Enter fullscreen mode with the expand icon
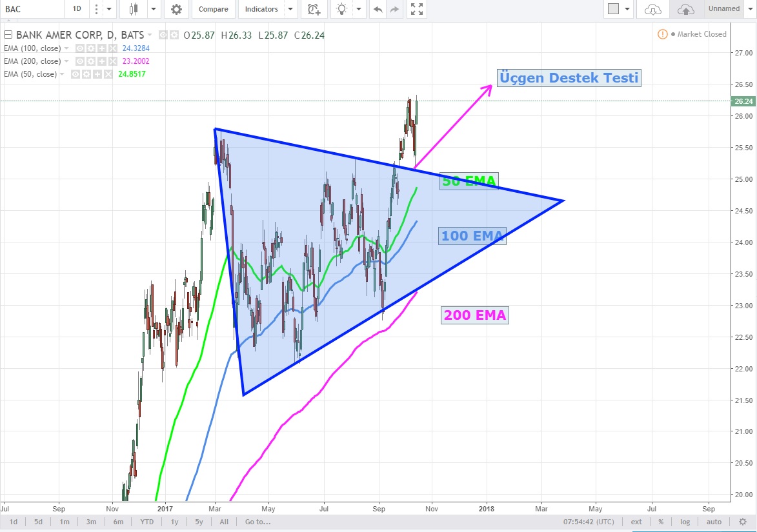This screenshot has height=532, width=757. (x=417, y=9)
